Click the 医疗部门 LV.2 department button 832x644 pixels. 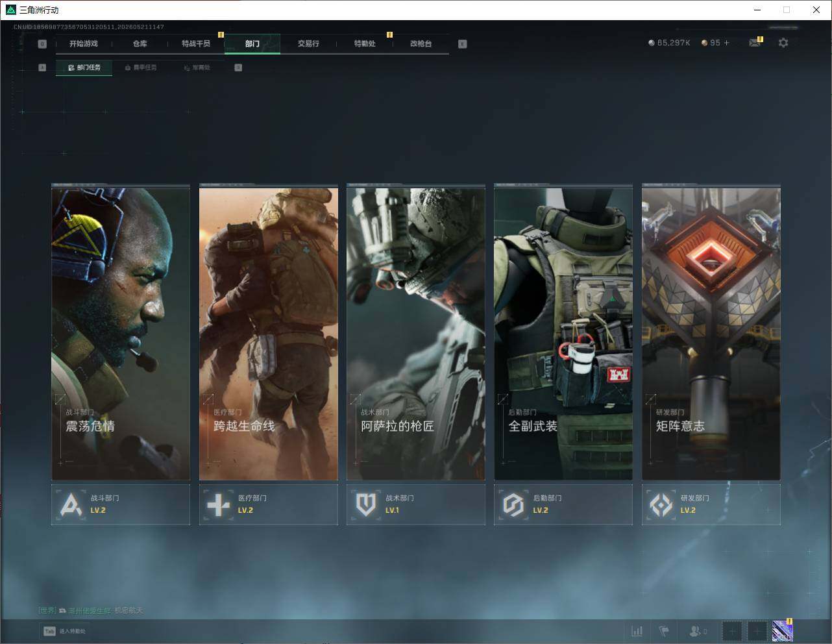tap(269, 504)
